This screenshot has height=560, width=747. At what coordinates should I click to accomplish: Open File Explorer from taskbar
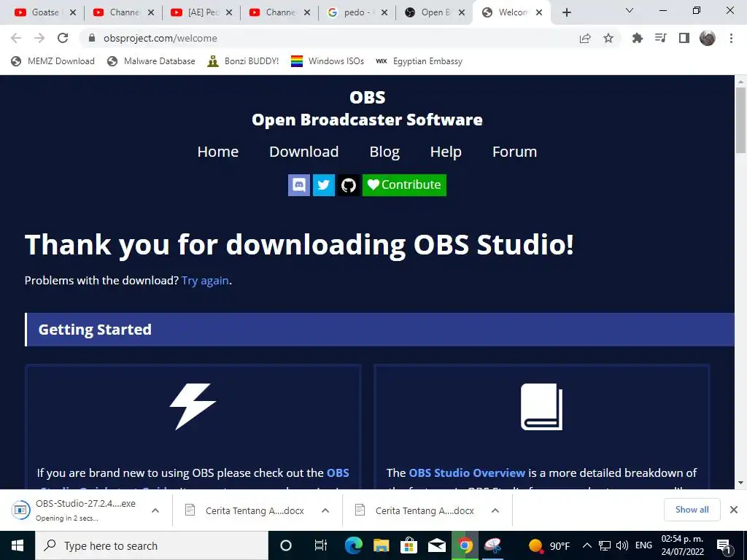tap(381, 545)
